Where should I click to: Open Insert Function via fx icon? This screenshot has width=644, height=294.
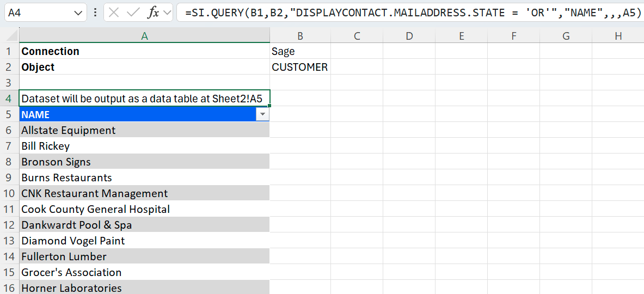tap(154, 13)
